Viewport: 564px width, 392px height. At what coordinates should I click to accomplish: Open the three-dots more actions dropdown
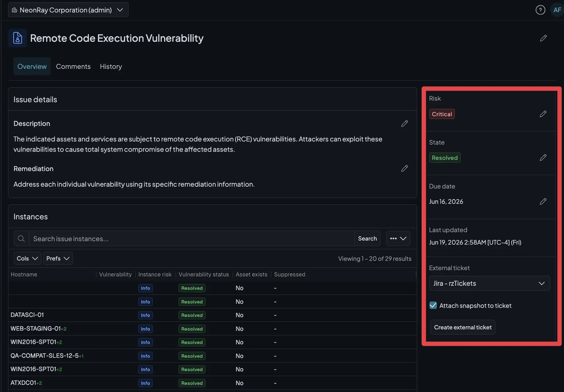(x=398, y=238)
